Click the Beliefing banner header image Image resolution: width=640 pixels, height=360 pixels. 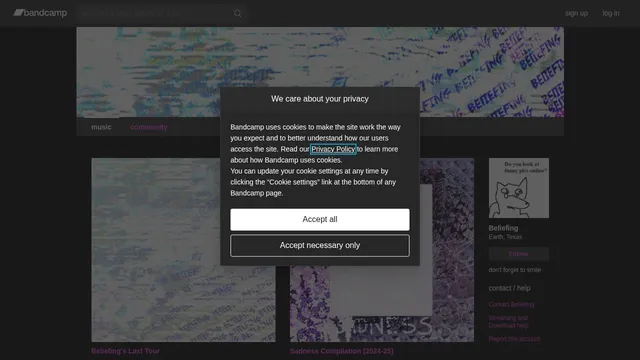(320, 72)
